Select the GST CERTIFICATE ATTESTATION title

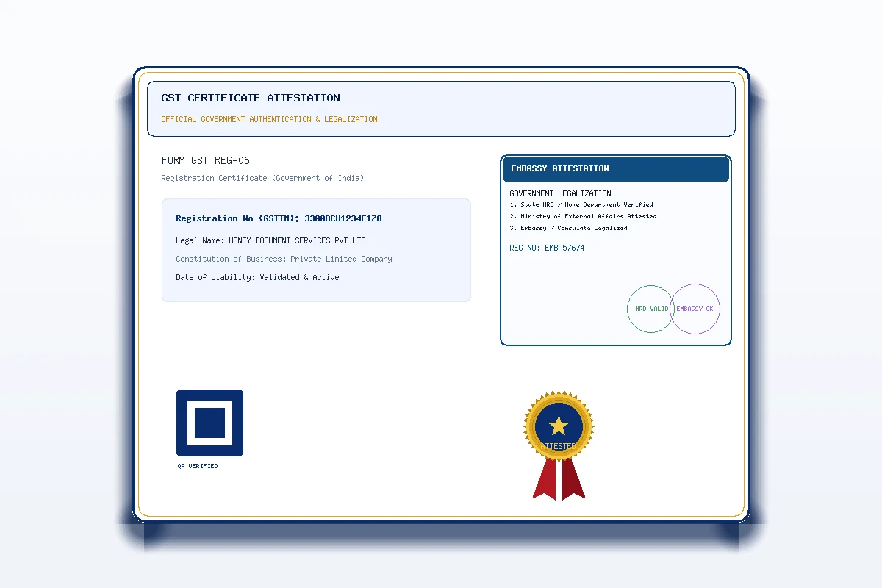tap(251, 98)
